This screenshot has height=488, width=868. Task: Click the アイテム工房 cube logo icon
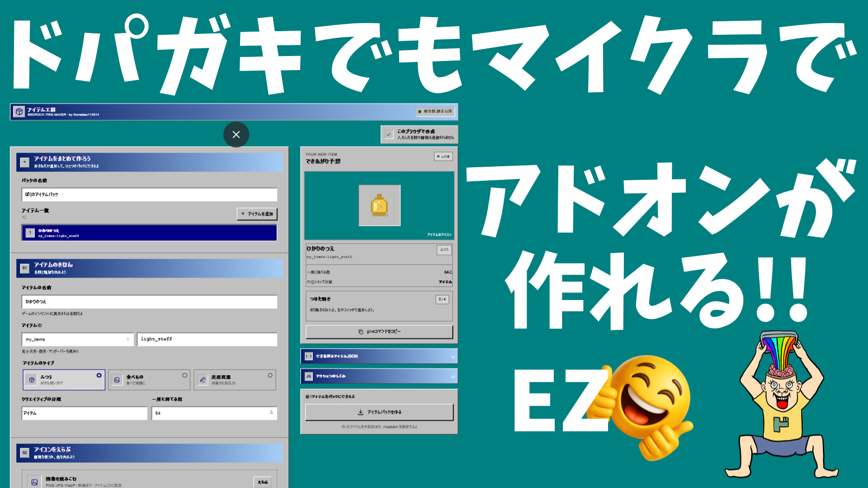point(19,112)
